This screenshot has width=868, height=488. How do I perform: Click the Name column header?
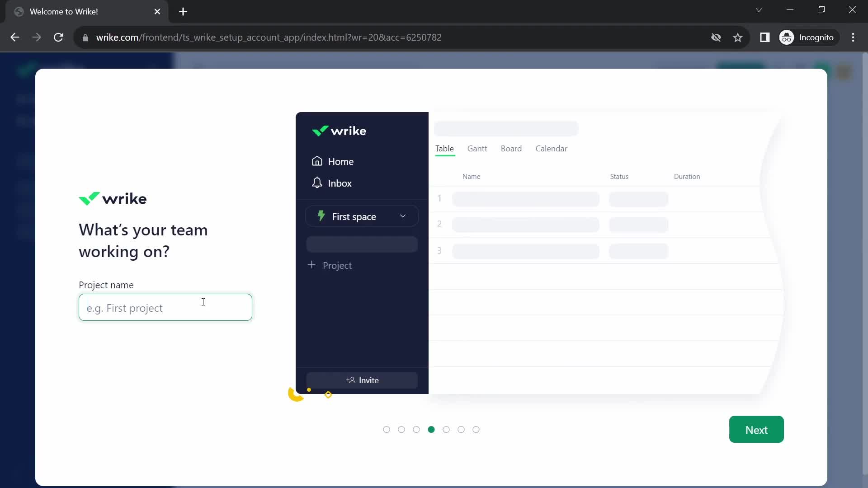[x=472, y=177]
